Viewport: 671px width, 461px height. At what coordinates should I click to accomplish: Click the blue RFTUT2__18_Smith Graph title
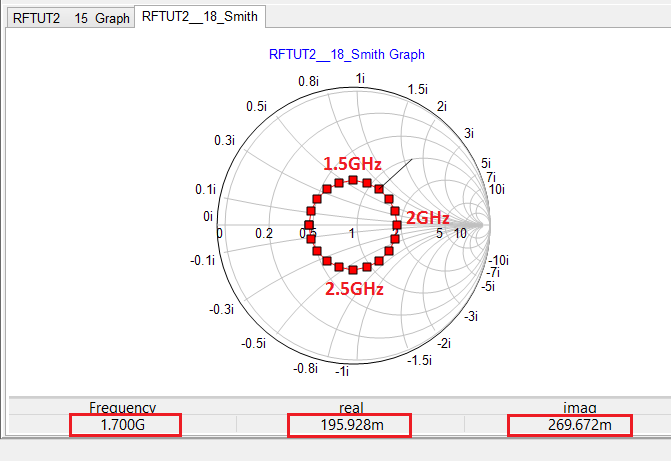tap(346, 54)
